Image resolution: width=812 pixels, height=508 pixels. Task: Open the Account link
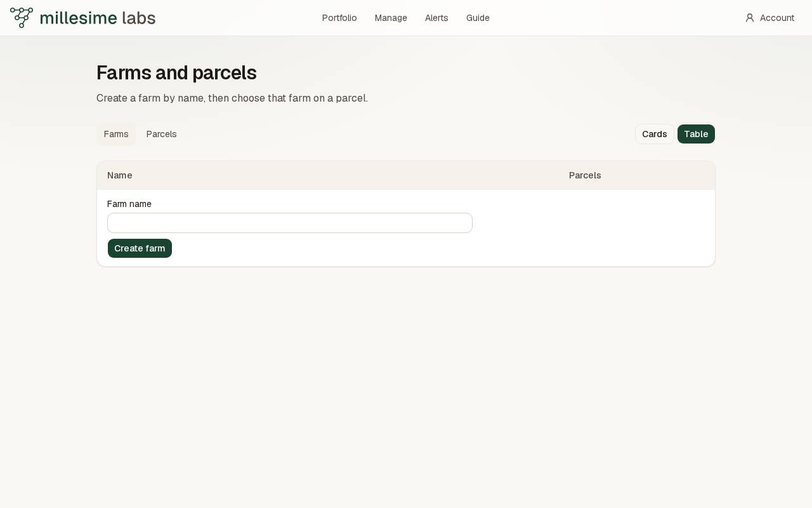tap(769, 18)
